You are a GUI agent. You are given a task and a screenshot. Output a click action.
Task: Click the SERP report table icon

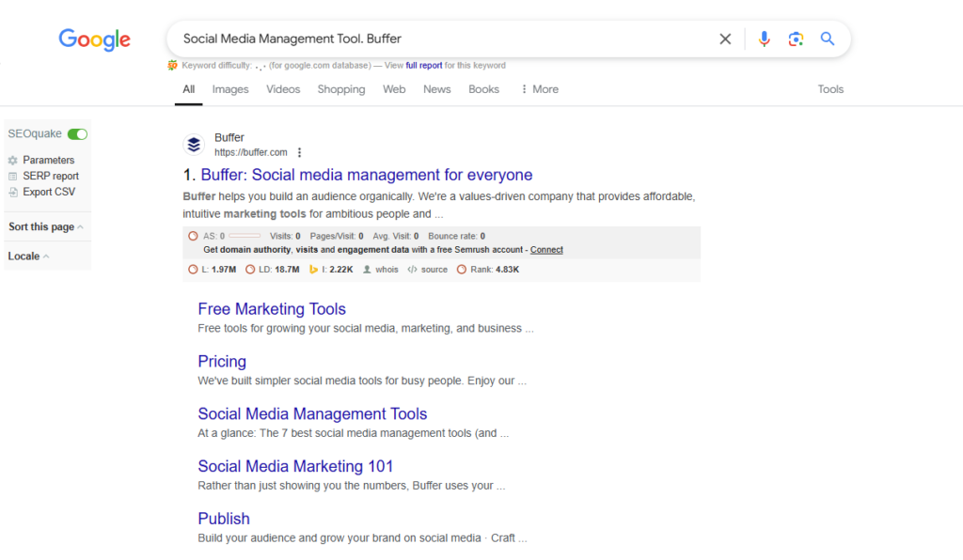pos(13,176)
